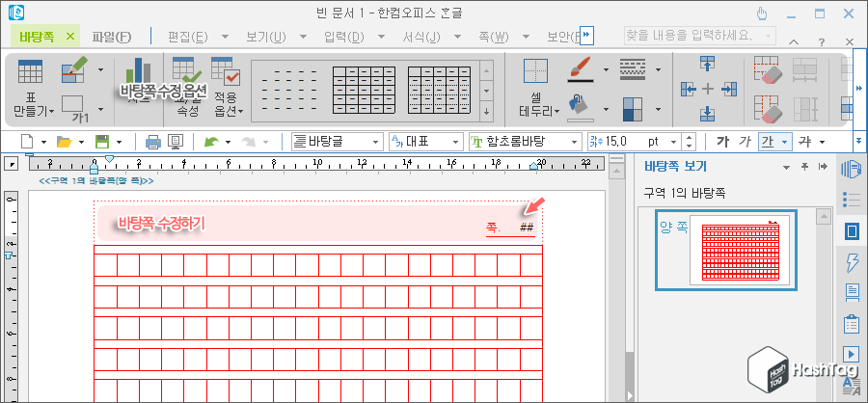The image size is (868, 403).
Task: Open the 파일(F) menu
Action: tap(112, 37)
